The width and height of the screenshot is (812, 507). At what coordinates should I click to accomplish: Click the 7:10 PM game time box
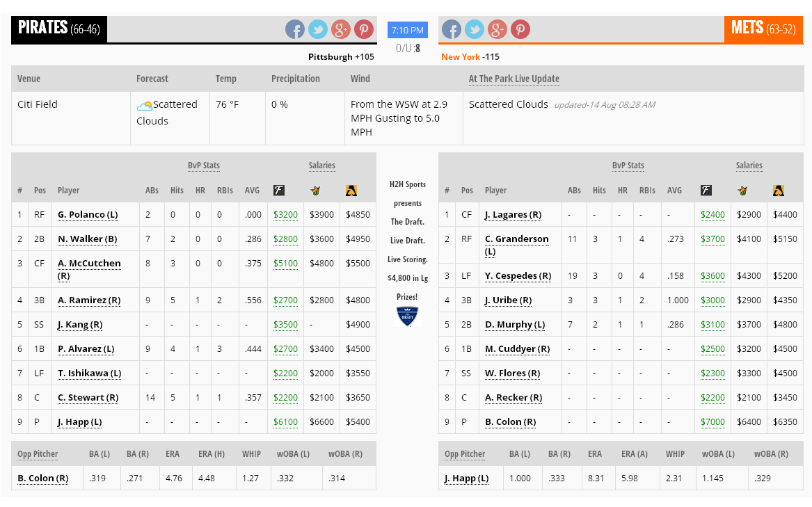[x=407, y=30]
